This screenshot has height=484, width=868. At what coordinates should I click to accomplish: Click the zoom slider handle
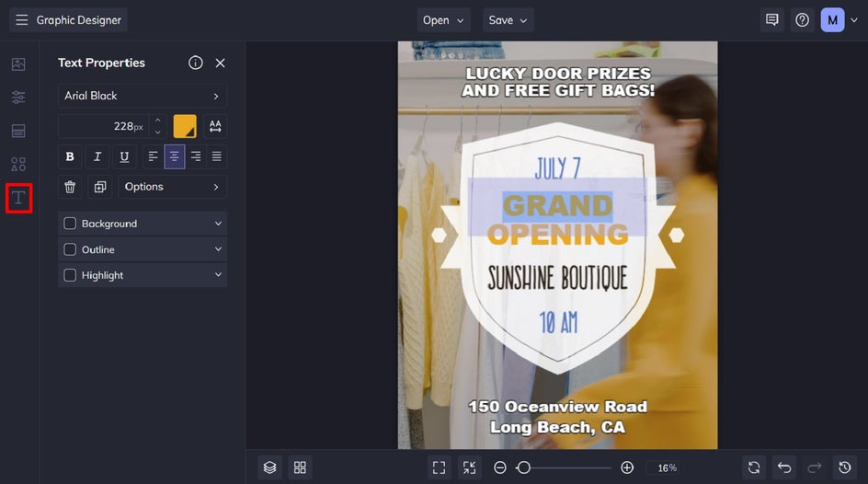524,468
